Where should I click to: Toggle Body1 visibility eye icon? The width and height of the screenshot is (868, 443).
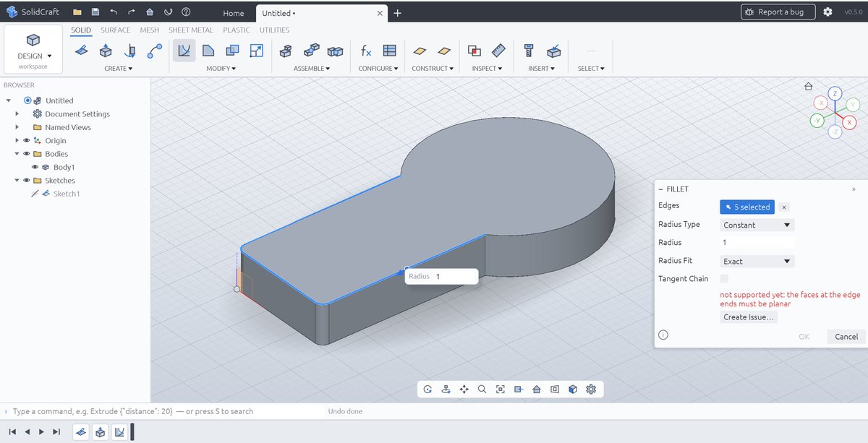(35, 167)
